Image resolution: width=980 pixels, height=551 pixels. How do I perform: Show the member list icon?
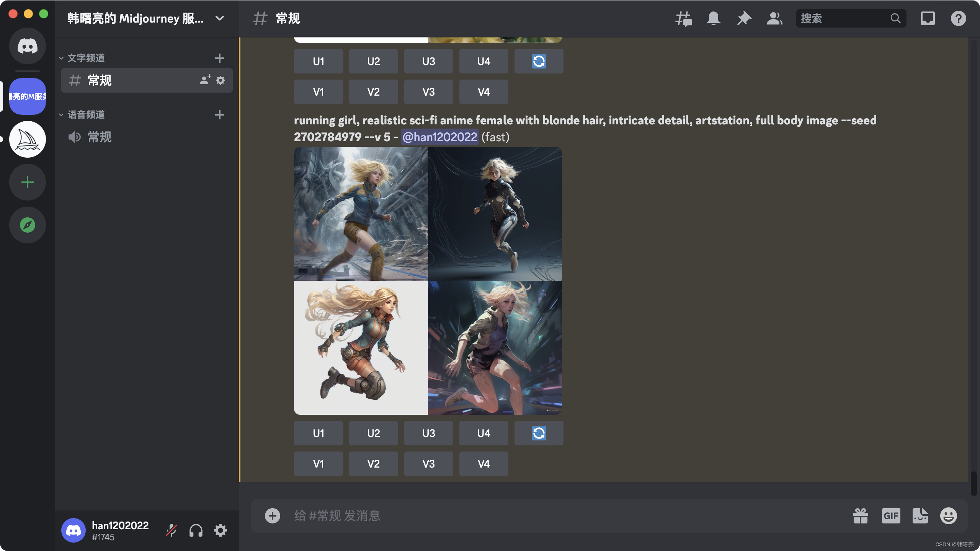click(774, 18)
